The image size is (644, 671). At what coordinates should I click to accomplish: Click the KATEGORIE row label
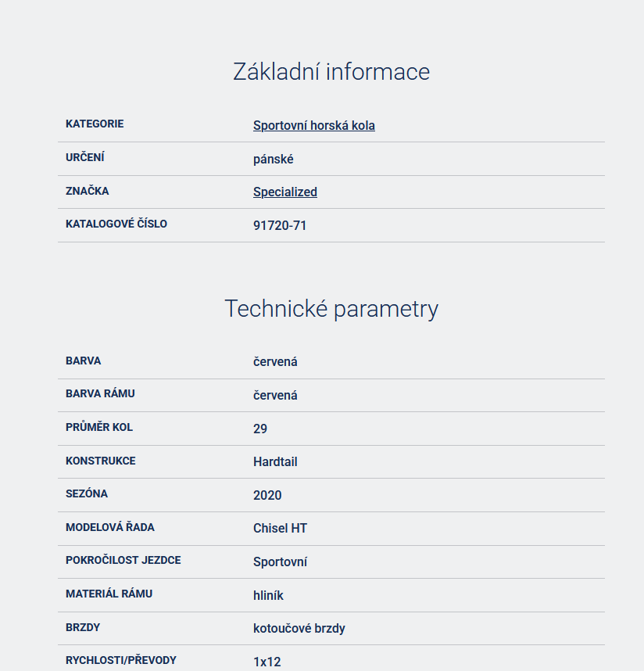point(95,124)
